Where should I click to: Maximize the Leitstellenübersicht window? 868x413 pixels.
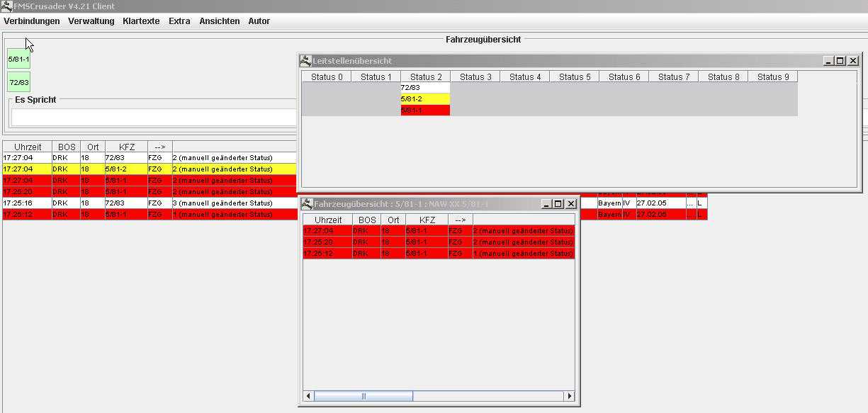click(x=840, y=61)
